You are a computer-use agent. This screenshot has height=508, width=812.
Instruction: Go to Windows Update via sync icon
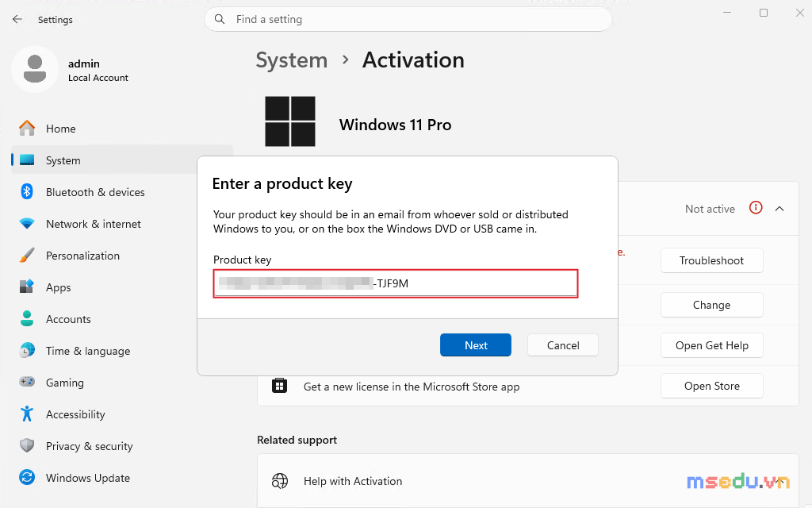27,477
